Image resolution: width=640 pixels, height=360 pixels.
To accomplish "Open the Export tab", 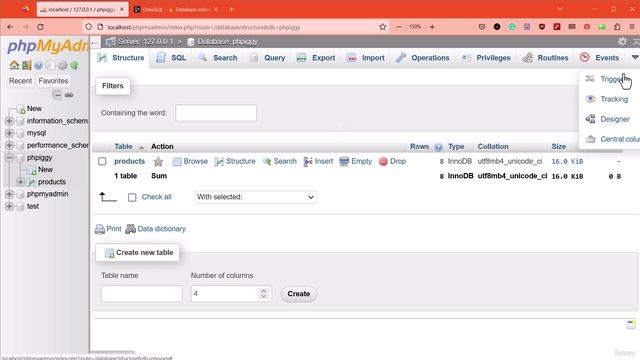I will tap(316, 58).
